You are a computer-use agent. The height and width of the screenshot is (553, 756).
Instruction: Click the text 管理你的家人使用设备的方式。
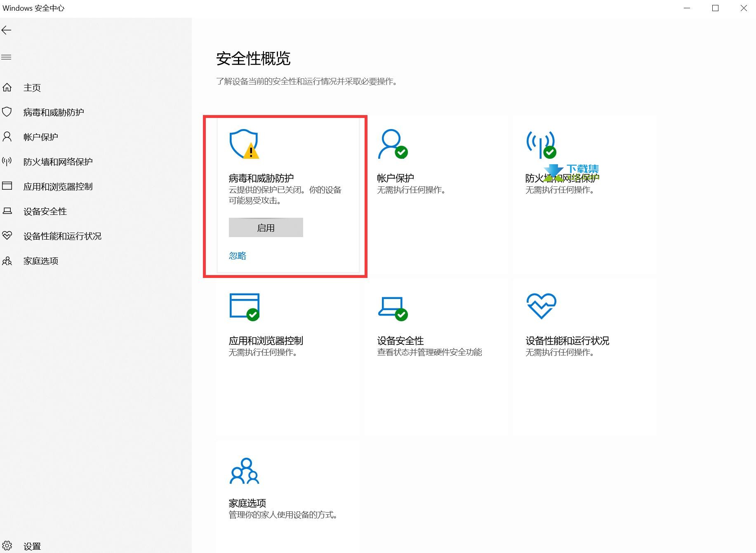[283, 515]
